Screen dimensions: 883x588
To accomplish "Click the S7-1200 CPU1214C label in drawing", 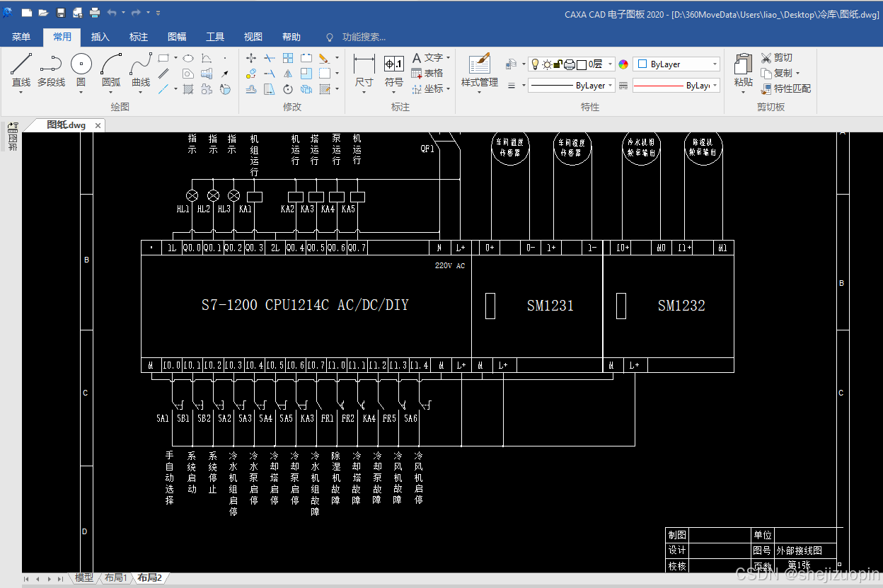I will (305, 306).
